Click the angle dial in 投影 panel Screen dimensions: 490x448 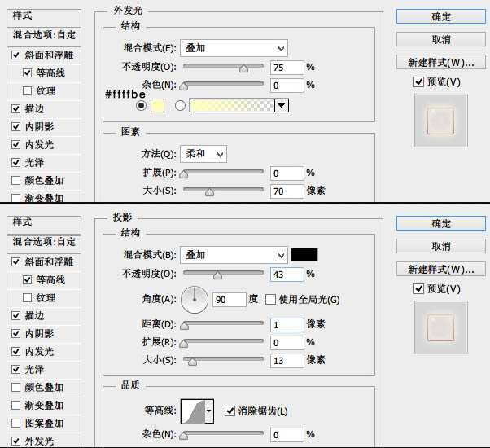(x=195, y=299)
